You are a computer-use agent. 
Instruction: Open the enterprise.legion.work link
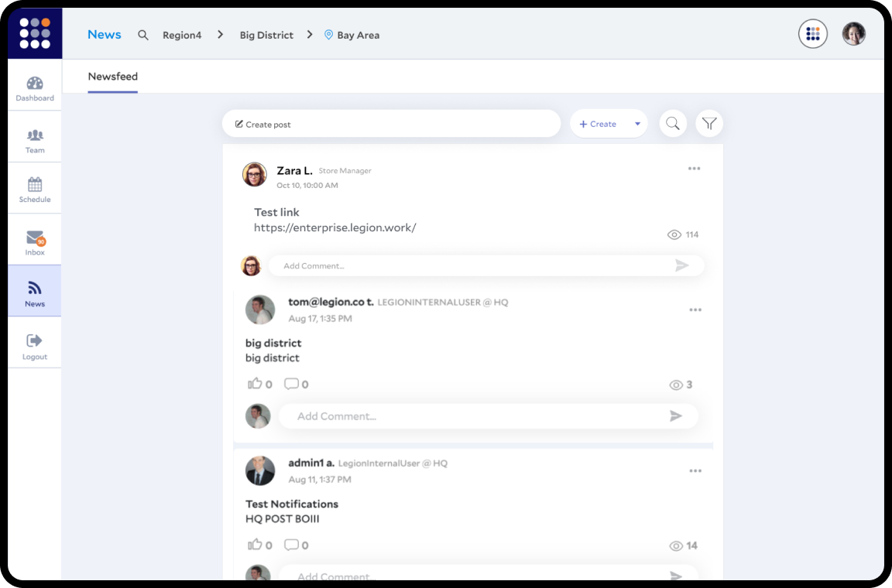(x=334, y=227)
